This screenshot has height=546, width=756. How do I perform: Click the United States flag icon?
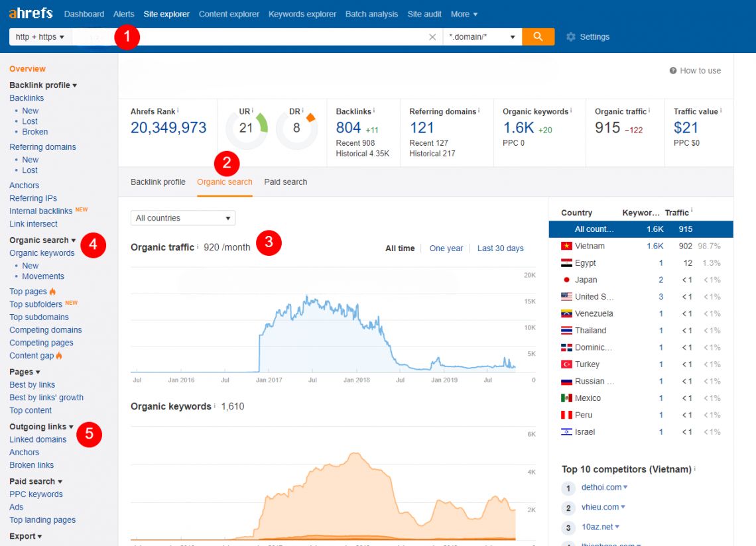point(566,297)
